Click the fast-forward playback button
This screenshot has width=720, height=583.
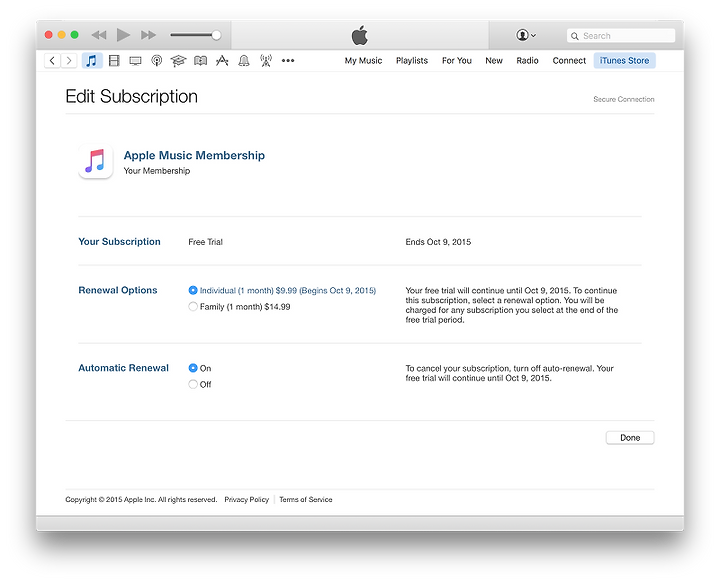click(x=148, y=35)
